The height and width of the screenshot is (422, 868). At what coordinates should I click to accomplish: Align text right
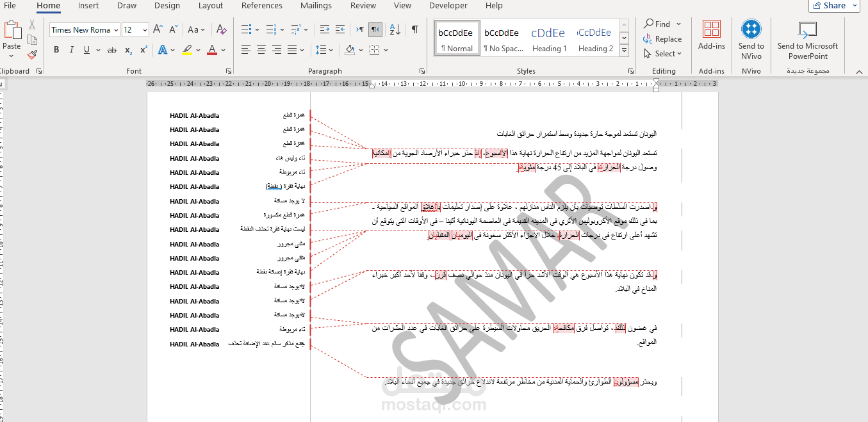tap(277, 50)
